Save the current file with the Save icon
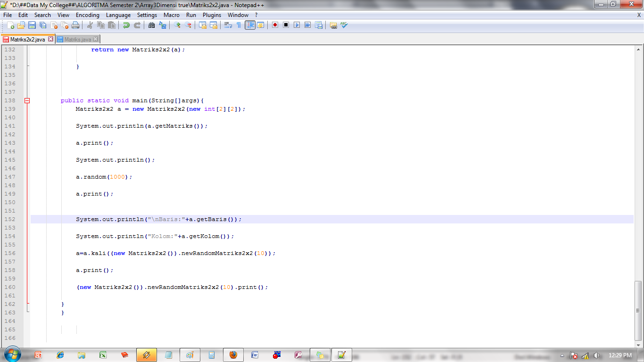Viewport: 644px width, 362px height. coord(31,25)
